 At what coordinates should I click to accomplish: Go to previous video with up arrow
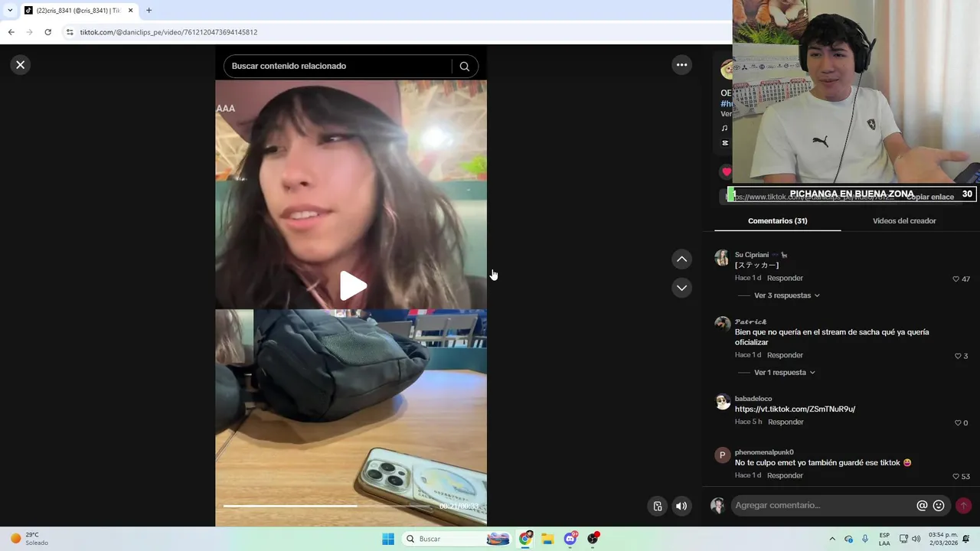click(x=681, y=259)
